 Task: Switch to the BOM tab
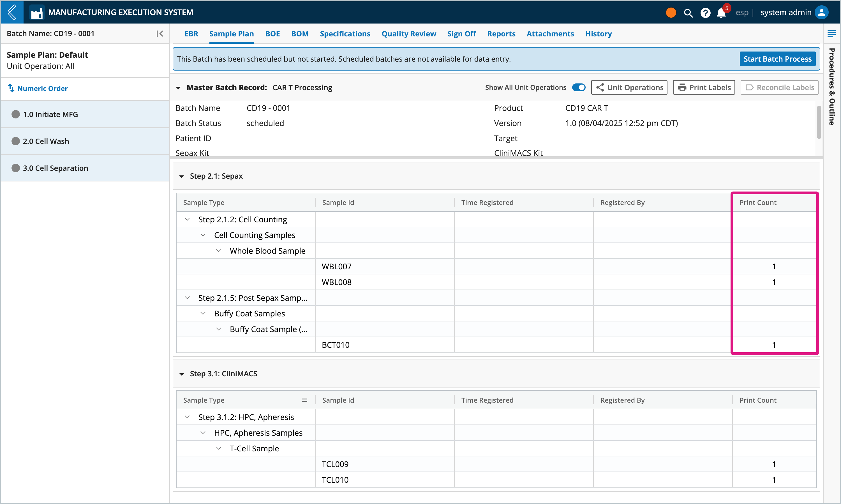(299, 34)
